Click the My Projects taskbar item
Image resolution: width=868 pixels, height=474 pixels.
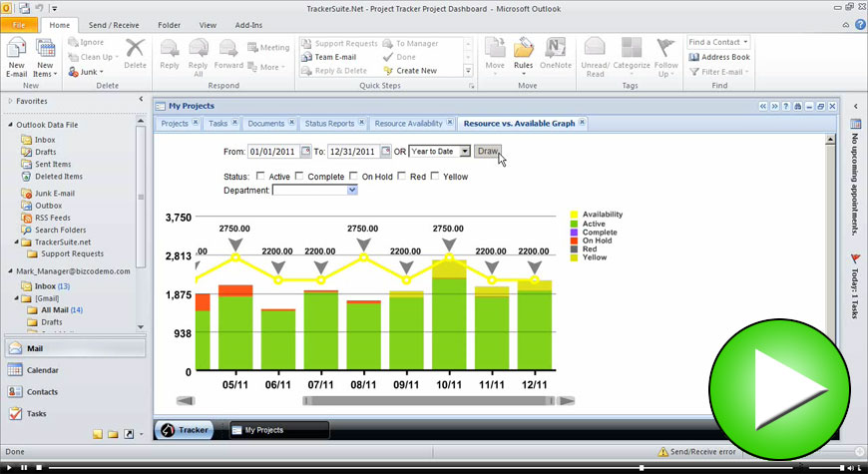coord(279,430)
